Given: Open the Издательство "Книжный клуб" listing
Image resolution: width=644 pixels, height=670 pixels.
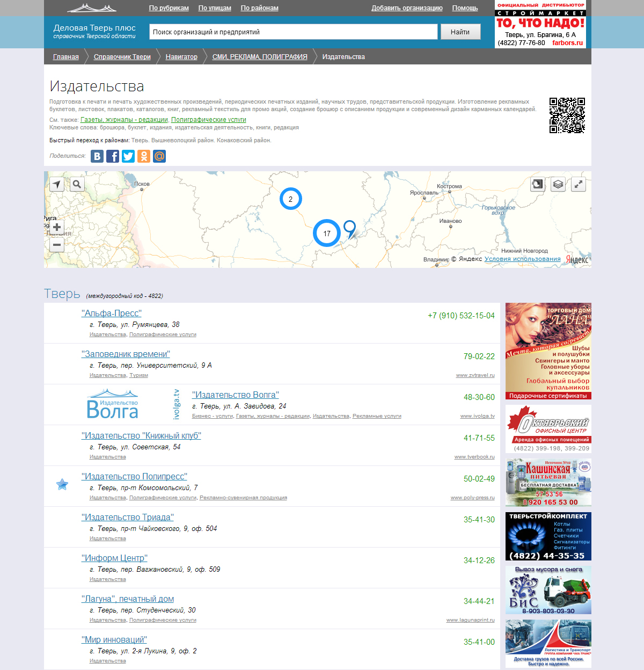Looking at the screenshot, I should [x=141, y=436].
